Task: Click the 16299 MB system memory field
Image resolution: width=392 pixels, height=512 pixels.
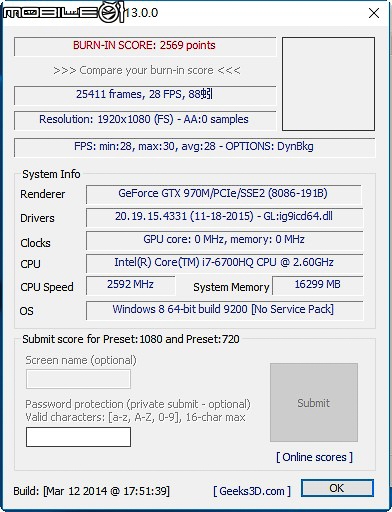Action: click(x=318, y=285)
